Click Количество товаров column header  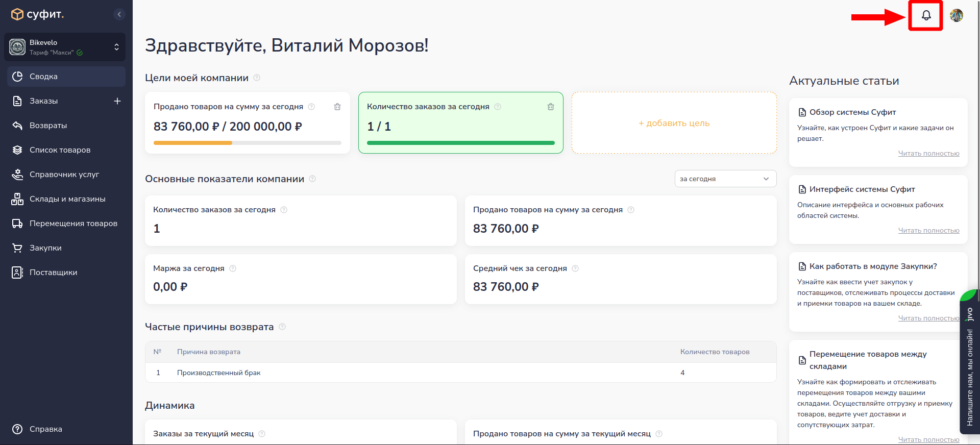tap(715, 352)
